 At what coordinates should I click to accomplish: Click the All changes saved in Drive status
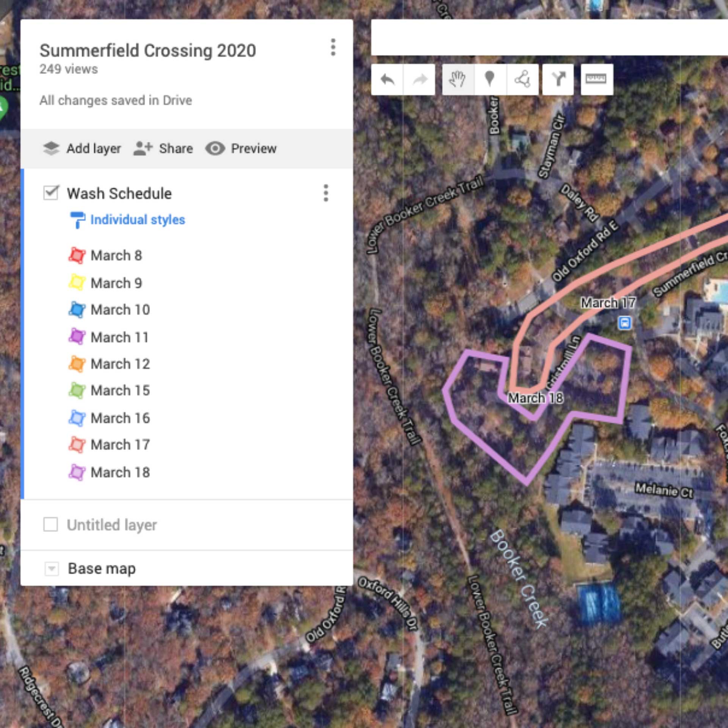point(116,100)
